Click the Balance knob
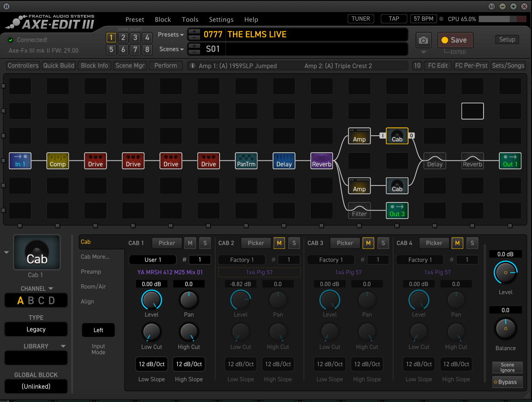532x402 pixels. click(505, 328)
